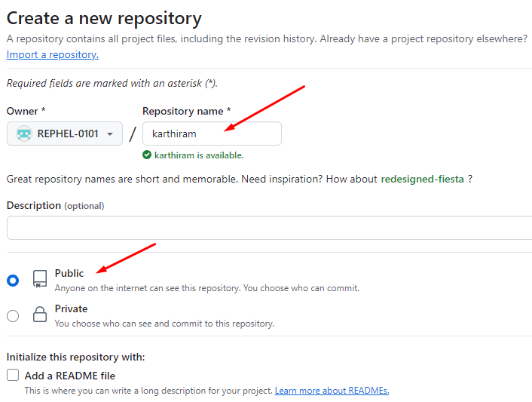The width and height of the screenshot is (532, 402).
Task: Click the "karthiram is available" message
Action: click(x=199, y=155)
